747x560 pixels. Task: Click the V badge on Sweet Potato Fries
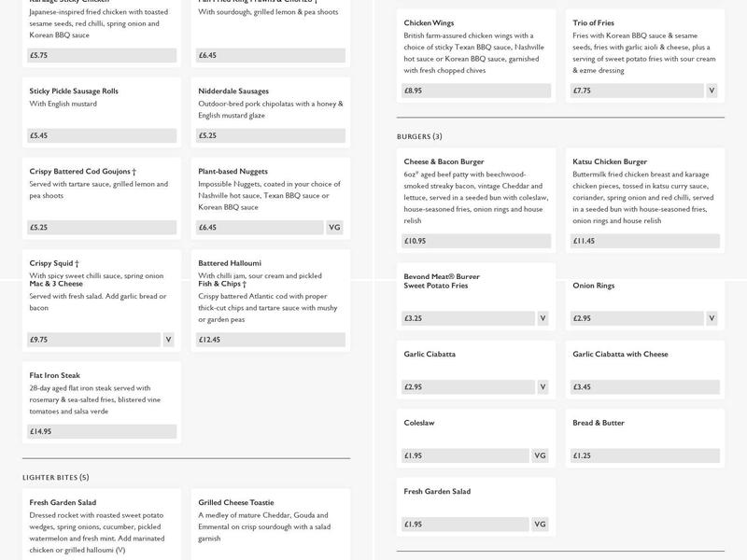543,318
